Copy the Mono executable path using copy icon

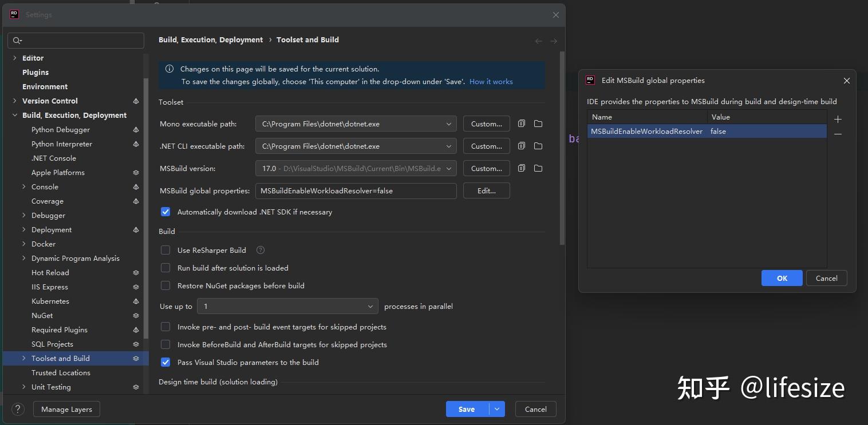521,124
